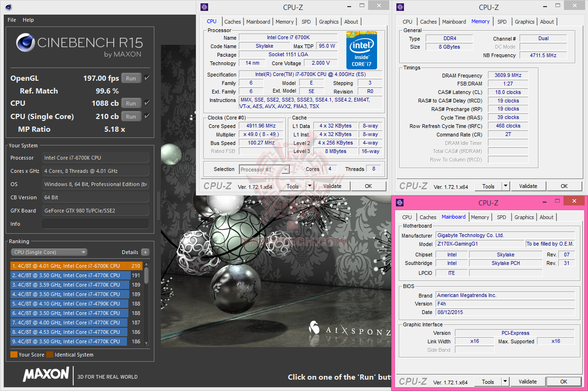The image size is (588, 391).
Task: Click the CPU-Z icon in CPU window title bar
Action: pyautogui.click(x=204, y=7)
